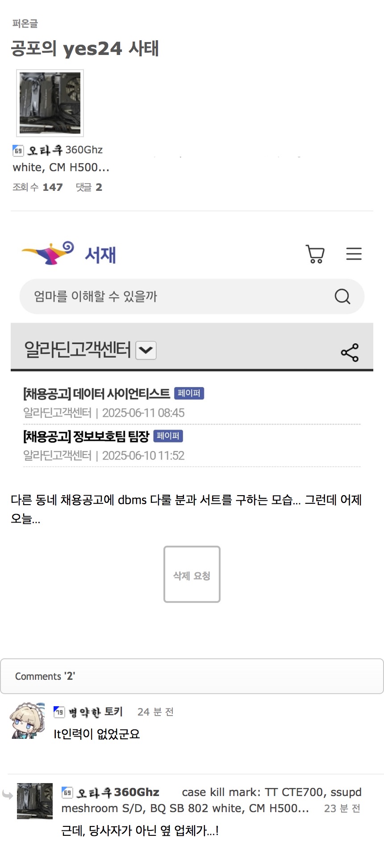Image resolution: width=384 pixels, height=868 pixels.
Task: Open the hamburger menu icon
Action: (354, 253)
